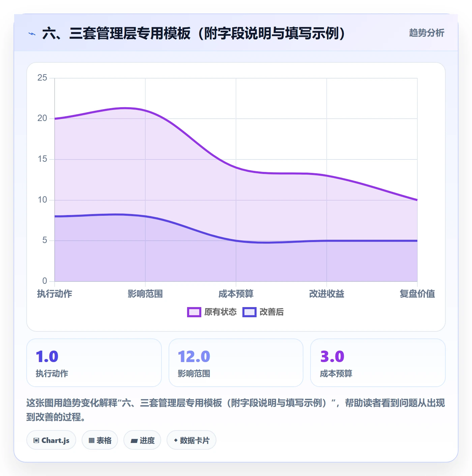Click the 成本预算 x-axis label
The image size is (472, 476).
[236, 294]
